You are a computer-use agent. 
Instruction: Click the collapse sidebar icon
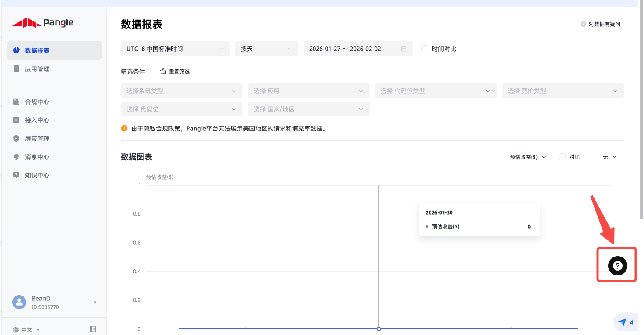[x=93, y=329]
